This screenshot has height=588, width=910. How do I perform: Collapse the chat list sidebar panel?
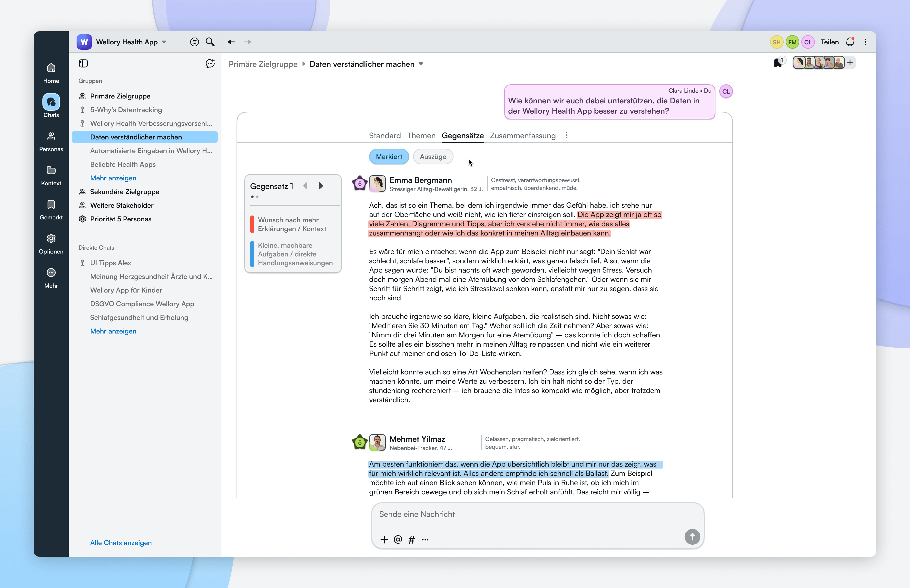(83, 63)
